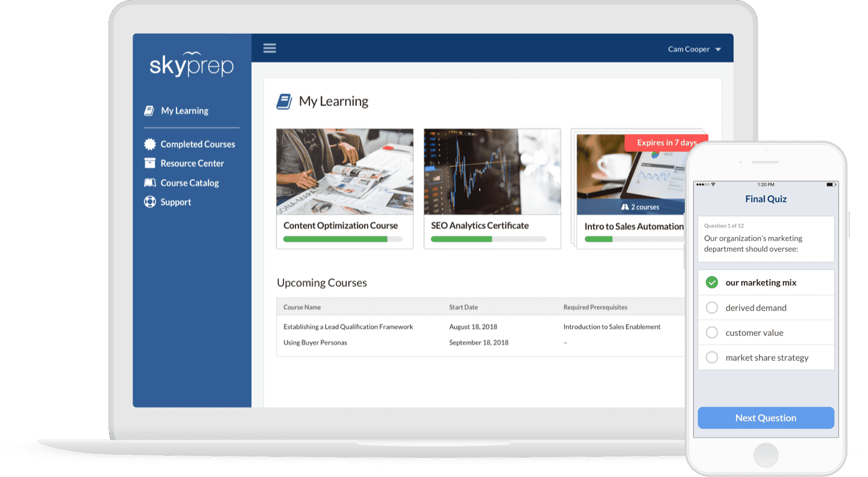This screenshot has height=477, width=868.
Task: Click the Next Question button
Action: (766, 418)
